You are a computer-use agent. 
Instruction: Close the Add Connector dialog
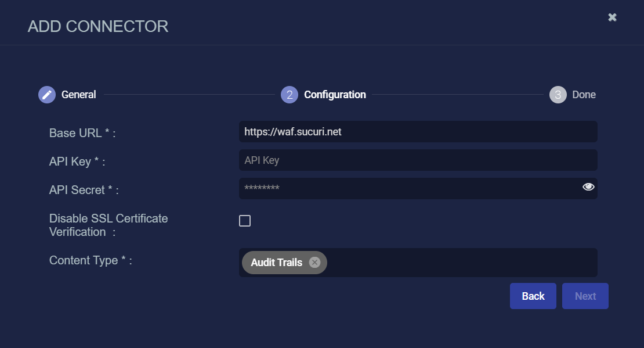612,17
